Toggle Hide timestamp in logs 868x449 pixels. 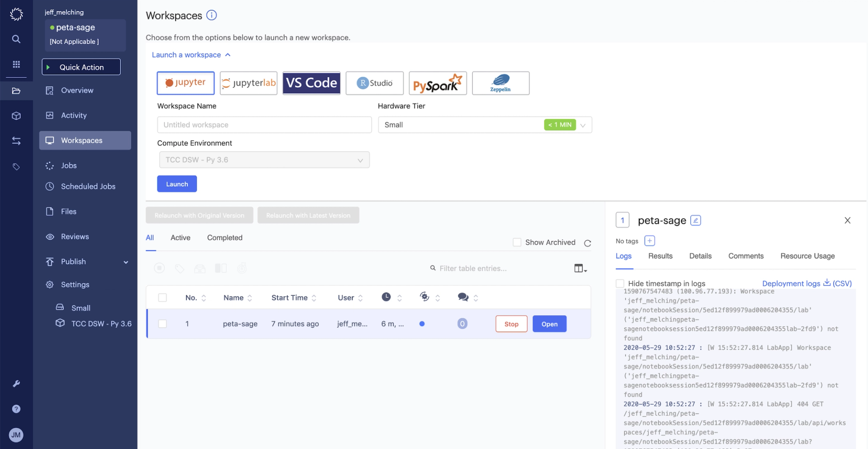pyautogui.click(x=620, y=284)
